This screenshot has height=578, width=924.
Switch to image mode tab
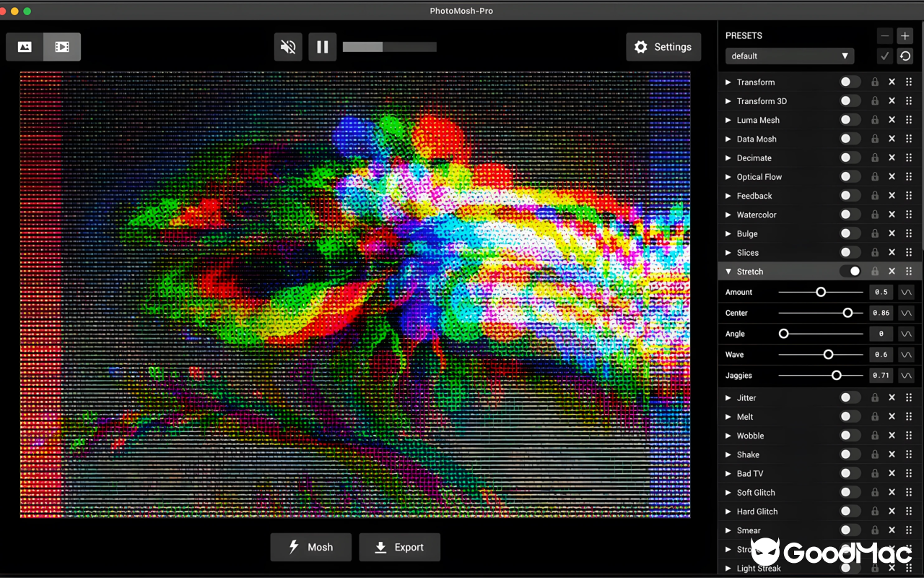pos(25,46)
